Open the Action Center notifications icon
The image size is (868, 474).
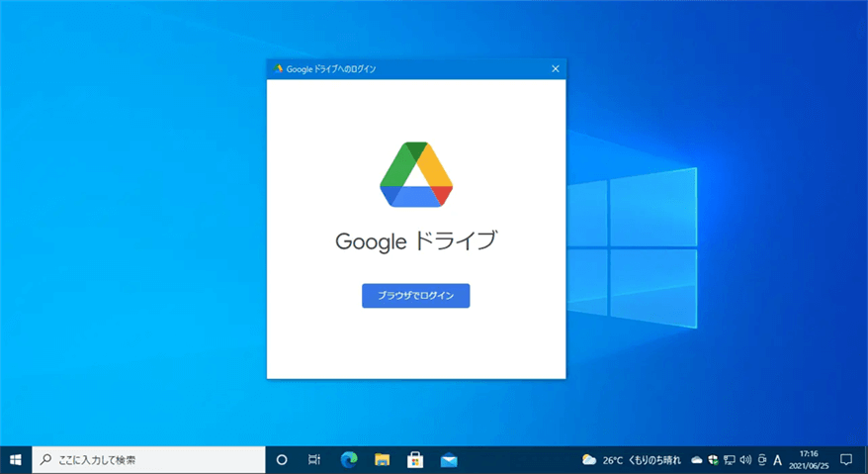click(846, 459)
